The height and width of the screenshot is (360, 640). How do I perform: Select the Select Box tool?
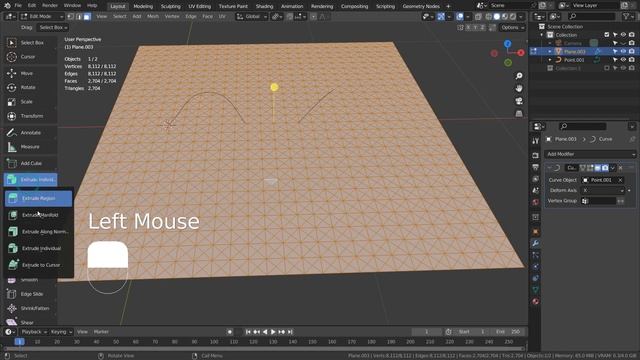[x=31, y=42]
